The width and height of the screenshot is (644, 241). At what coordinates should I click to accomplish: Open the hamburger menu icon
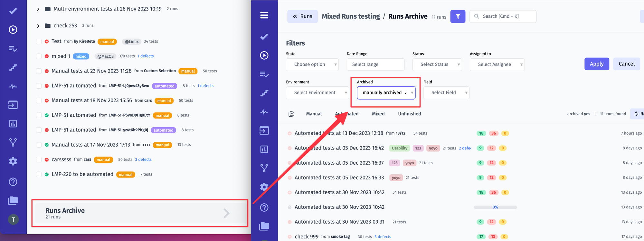point(264,15)
